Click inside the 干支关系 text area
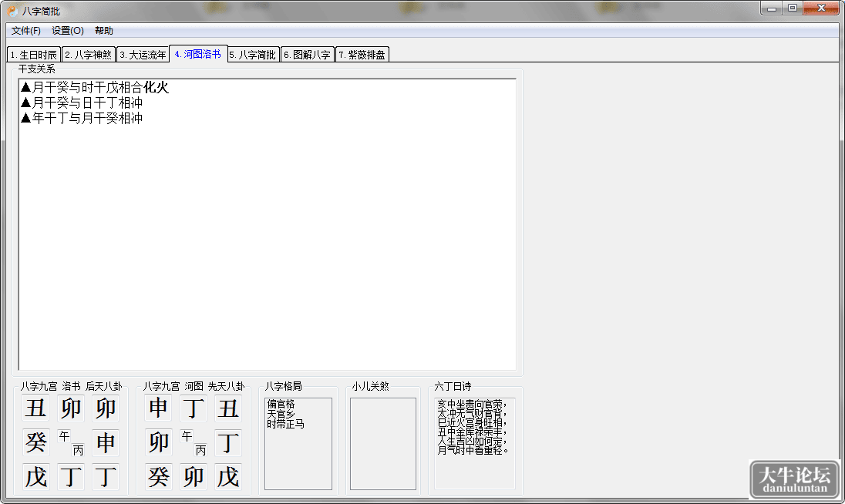 coord(268,224)
